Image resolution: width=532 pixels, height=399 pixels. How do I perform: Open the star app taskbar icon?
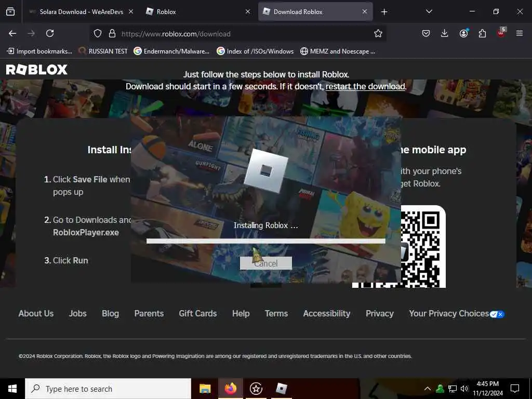[x=256, y=389]
